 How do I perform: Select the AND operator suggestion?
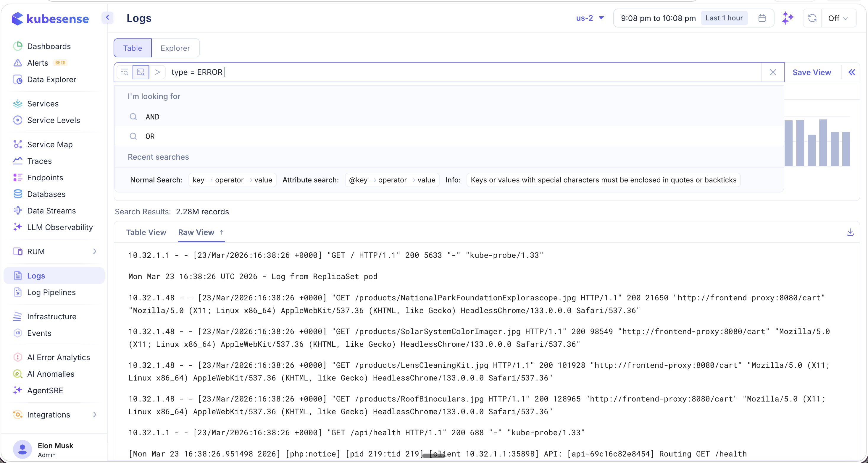click(152, 117)
